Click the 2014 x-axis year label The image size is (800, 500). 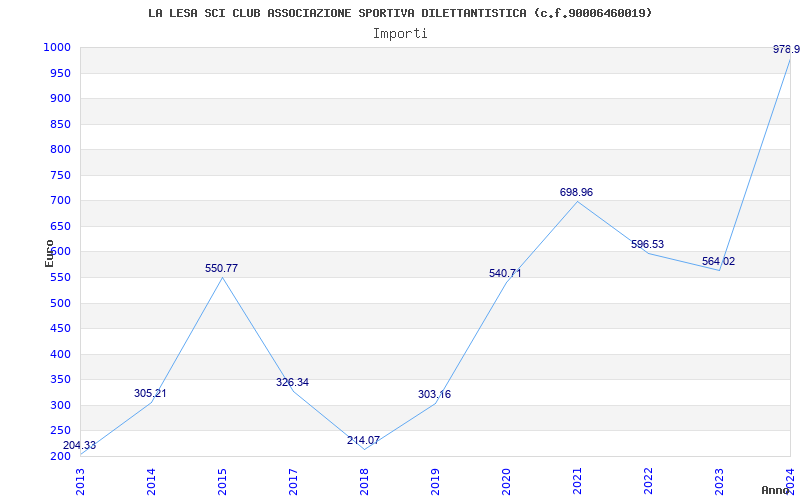pos(151,482)
